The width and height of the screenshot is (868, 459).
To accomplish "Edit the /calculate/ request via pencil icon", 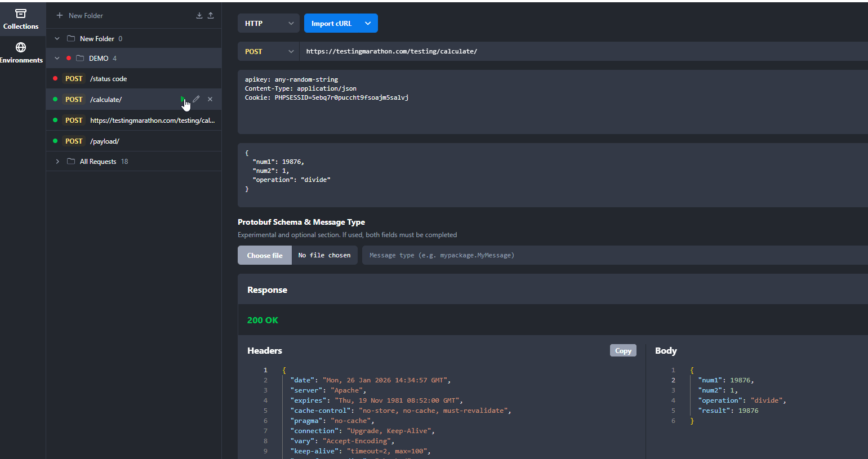I will [196, 99].
